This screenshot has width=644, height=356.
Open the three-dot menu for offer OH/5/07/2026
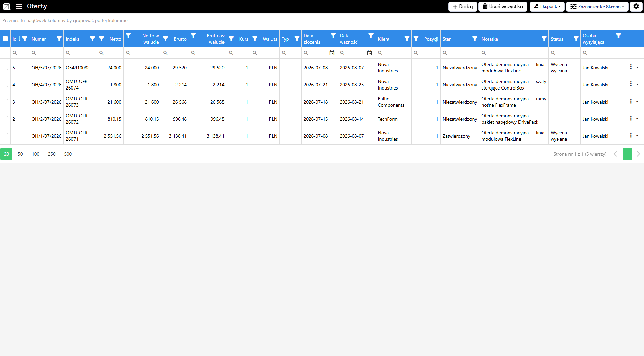(x=631, y=67)
